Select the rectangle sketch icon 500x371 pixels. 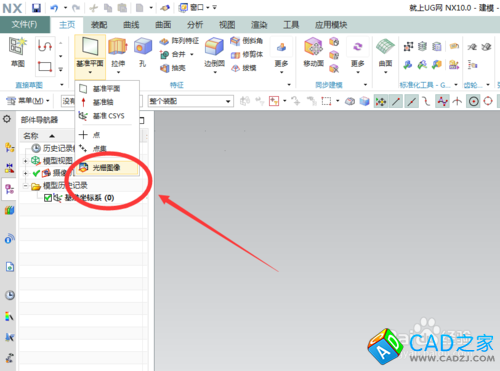(x=45, y=66)
